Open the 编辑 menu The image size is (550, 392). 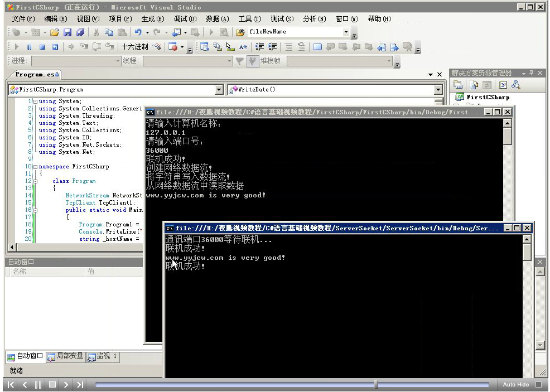(x=56, y=19)
